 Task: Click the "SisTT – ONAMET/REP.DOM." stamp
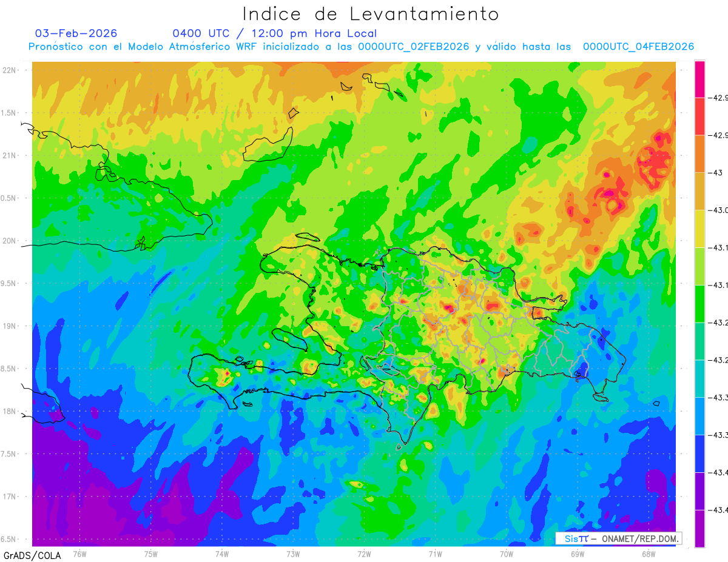(x=618, y=538)
